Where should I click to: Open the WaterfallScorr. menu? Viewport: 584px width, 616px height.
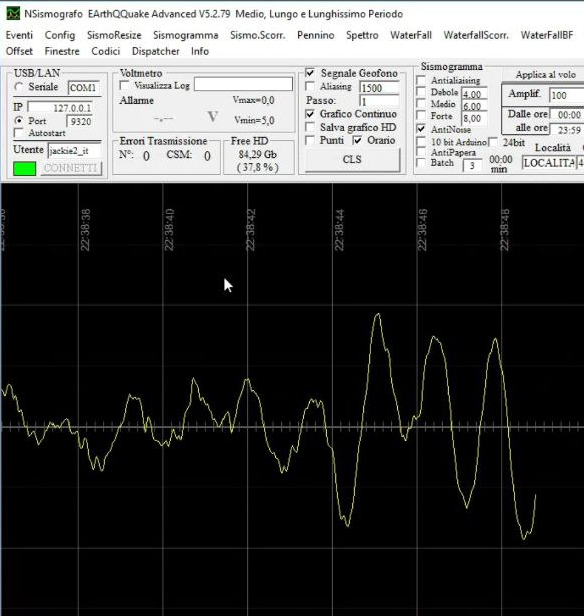(x=476, y=35)
